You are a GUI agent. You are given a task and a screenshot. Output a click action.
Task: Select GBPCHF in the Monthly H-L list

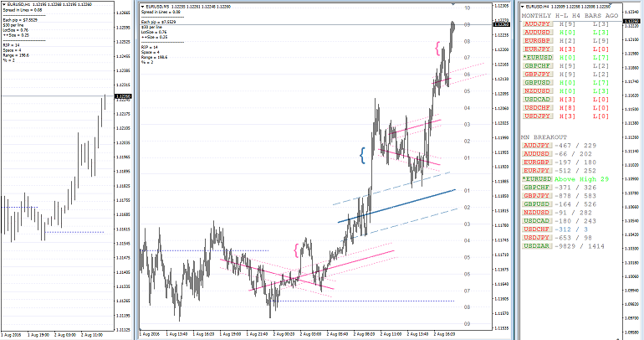pos(537,66)
